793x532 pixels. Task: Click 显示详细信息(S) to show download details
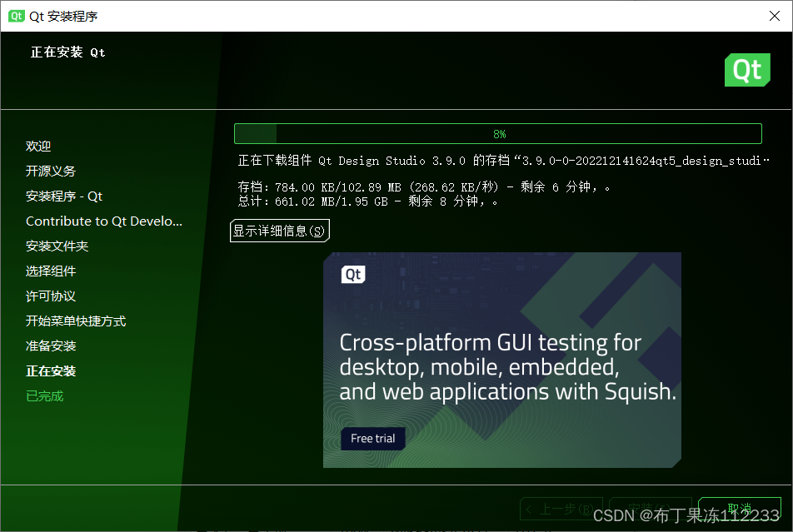click(x=279, y=231)
